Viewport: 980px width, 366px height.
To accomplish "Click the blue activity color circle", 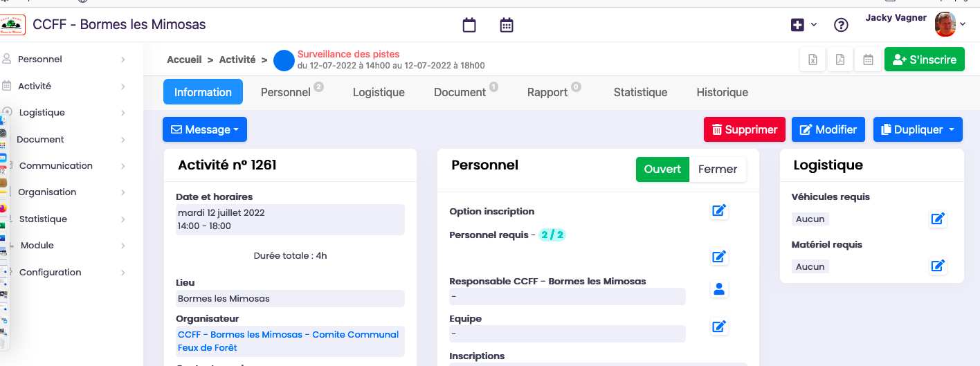I will click(284, 60).
